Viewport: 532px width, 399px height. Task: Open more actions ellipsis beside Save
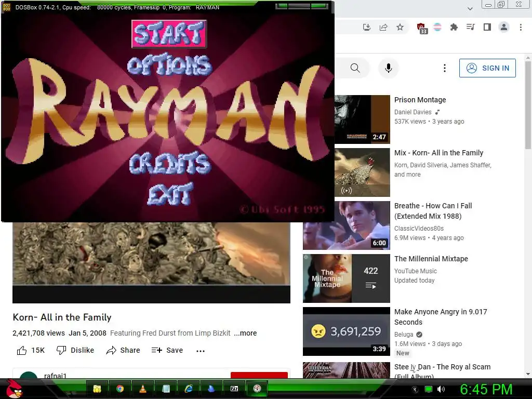coord(201,351)
